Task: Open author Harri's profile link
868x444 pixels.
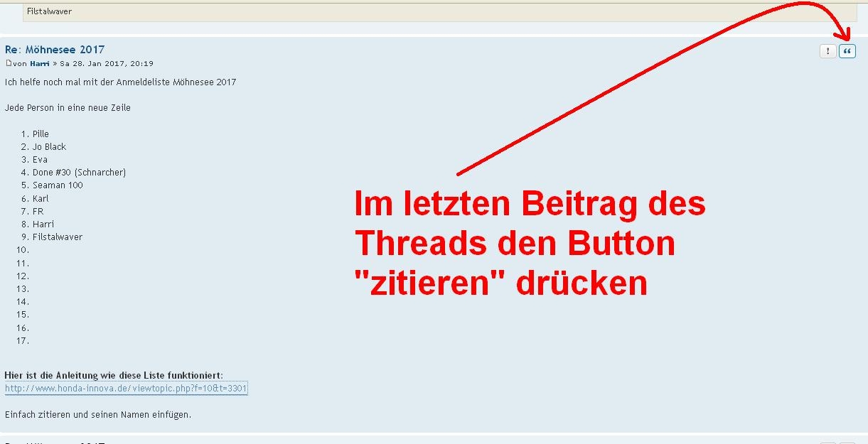Action: pyautogui.click(x=40, y=64)
